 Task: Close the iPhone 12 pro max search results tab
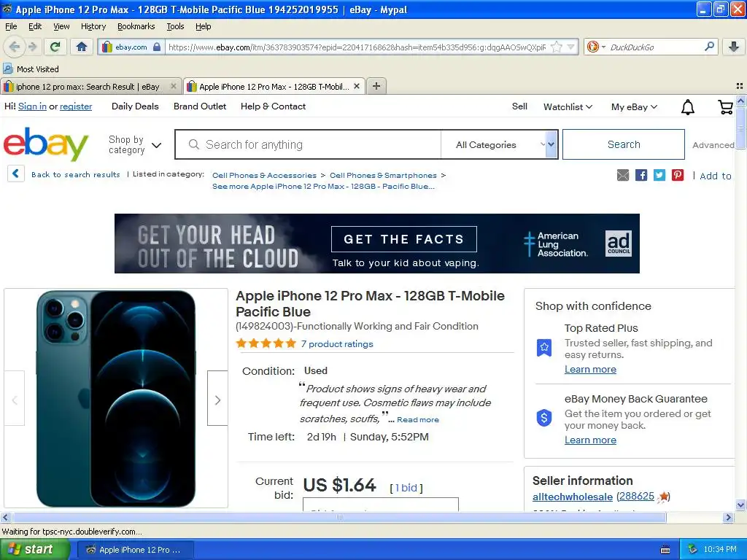tap(174, 86)
